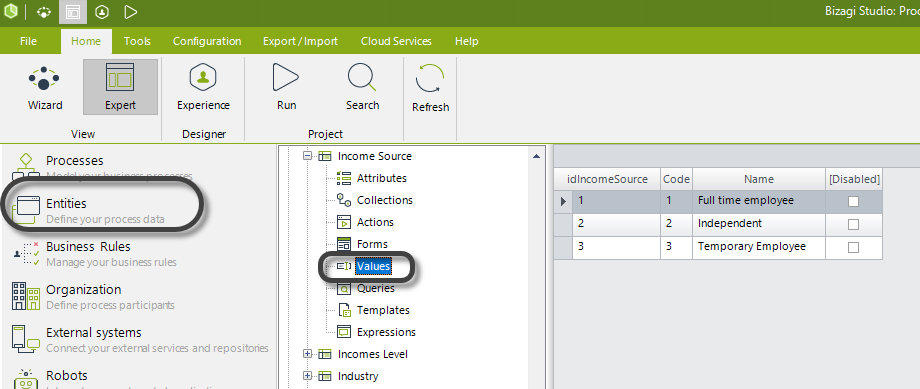920x389 pixels.
Task: Open the Configuration ribbon tab
Action: point(207,41)
